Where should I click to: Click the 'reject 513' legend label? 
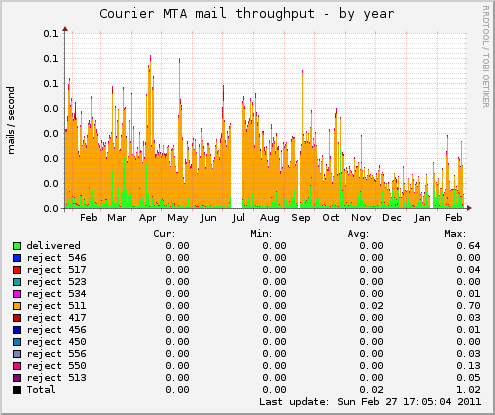[x=56, y=378]
